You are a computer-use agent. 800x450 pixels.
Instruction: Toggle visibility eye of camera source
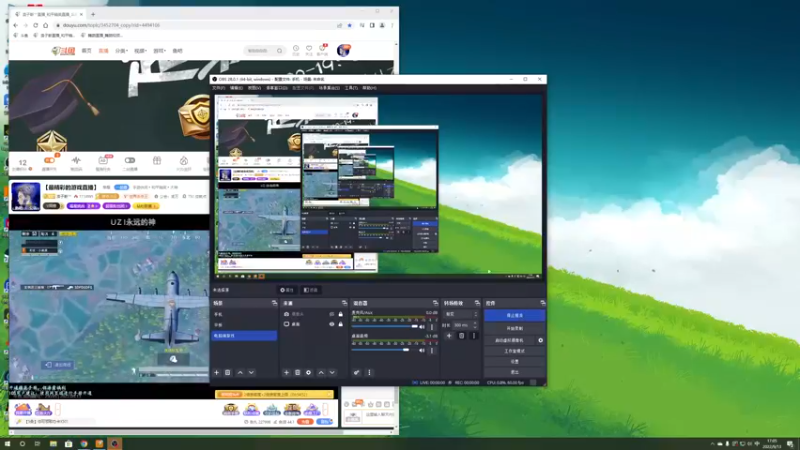click(332, 314)
